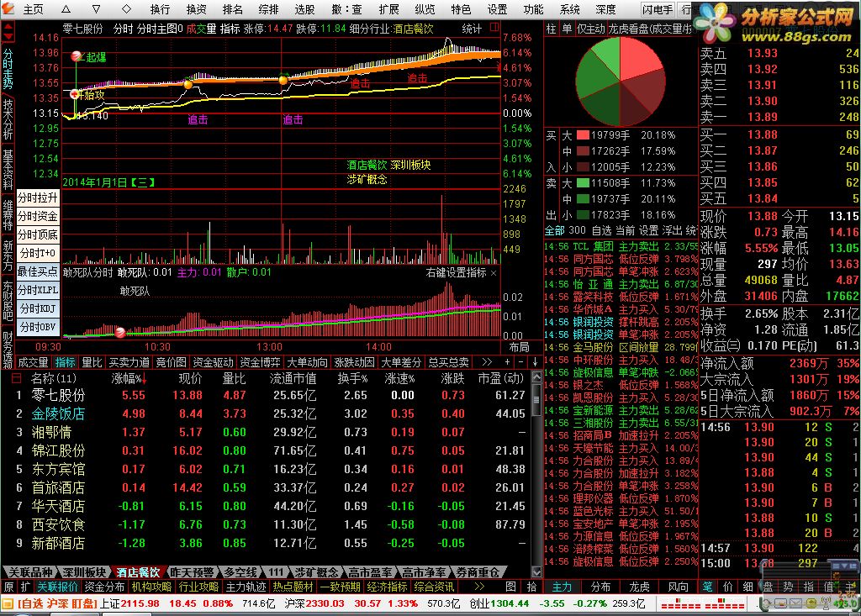
Task: Click the 扩 icon at the bottom-left
Action: [25, 587]
